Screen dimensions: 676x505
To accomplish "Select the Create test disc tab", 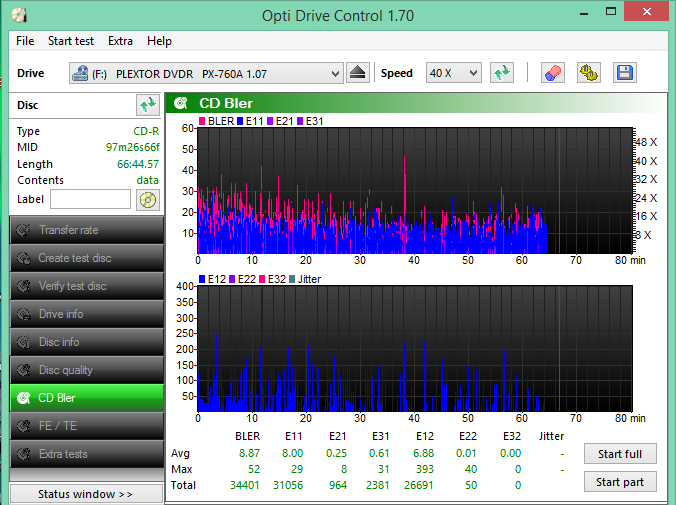I will coord(87,258).
